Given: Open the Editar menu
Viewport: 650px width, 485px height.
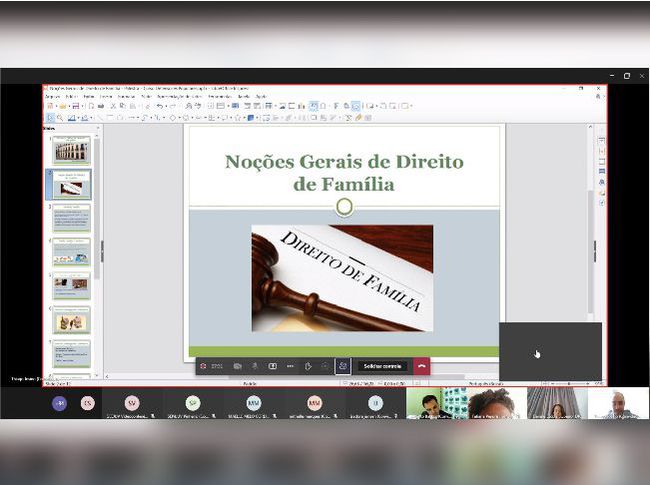Looking at the screenshot, I should (x=70, y=97).
